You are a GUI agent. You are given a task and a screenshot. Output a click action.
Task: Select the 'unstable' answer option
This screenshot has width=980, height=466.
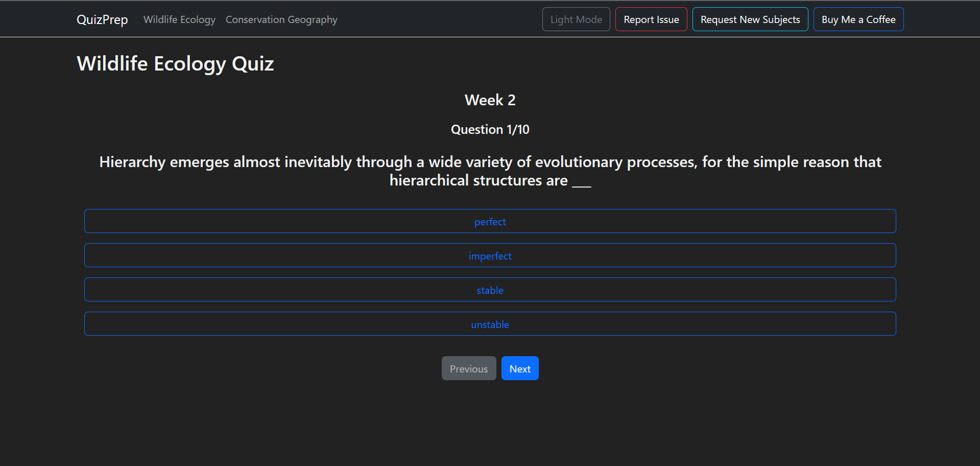tap(490, 324)
